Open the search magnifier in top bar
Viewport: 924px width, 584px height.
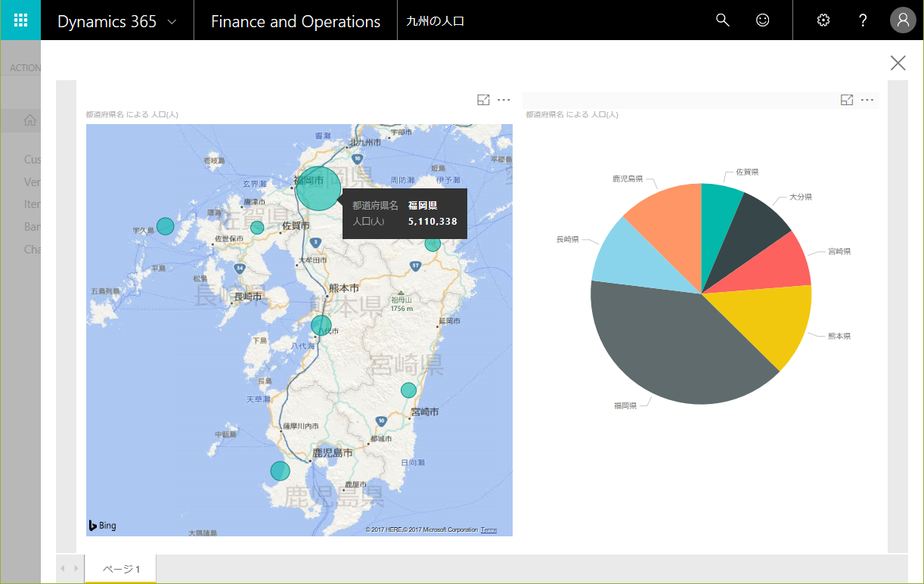tap(723, 20)
